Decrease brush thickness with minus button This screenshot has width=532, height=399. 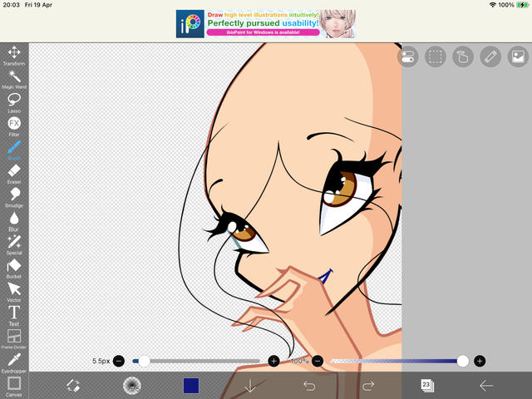119,361
